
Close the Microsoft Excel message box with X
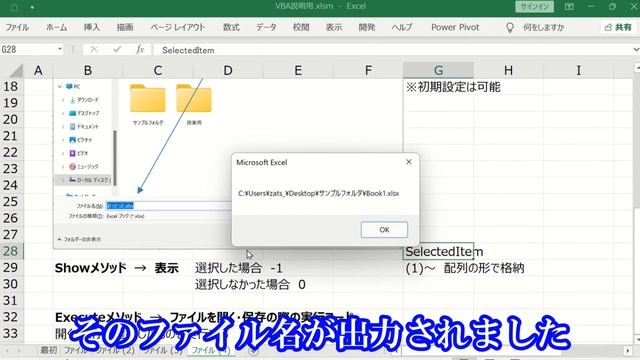(x=409, y=162)
